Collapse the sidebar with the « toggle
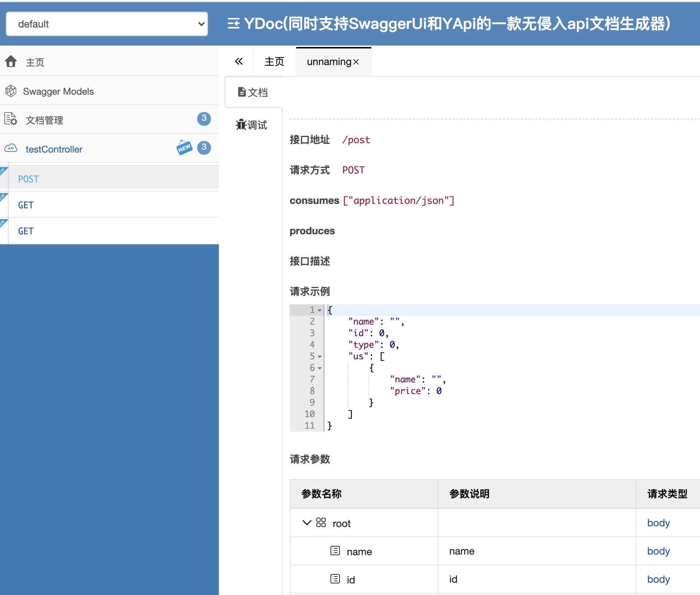This screenshot has width=700, height=595. click(238, 61)
